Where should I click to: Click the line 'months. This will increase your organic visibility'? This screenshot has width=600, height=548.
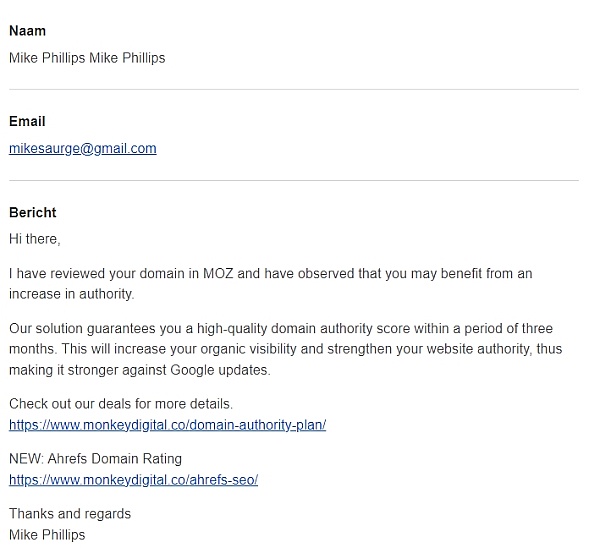285,349
